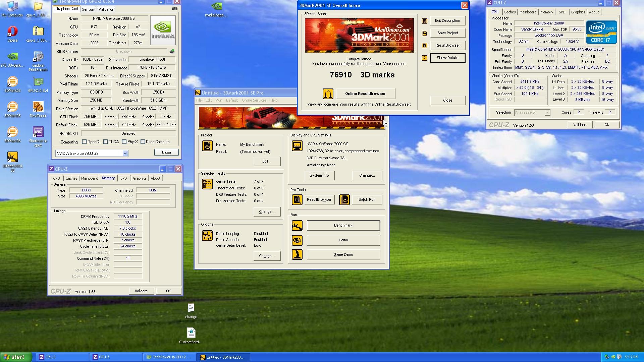The height and width of the screenshot is (362, 644).
Task: Open the 3DMark03 desktop shortcut
Action: pyautogui.click(x=12, y=84)
